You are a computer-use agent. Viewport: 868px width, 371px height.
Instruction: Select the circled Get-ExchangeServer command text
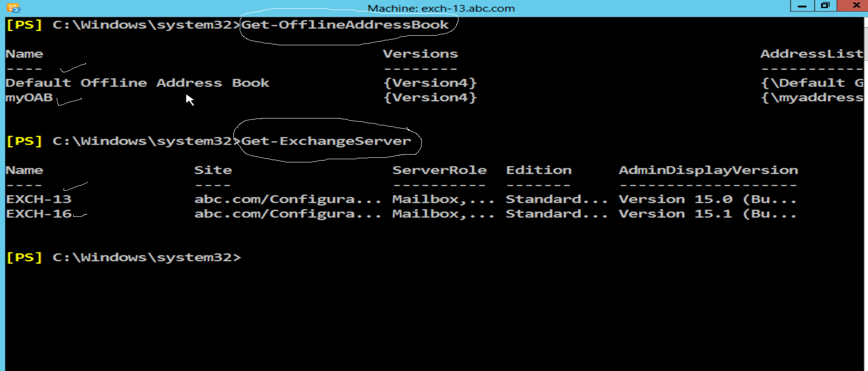pyautogui.click(x=326, y=141)
